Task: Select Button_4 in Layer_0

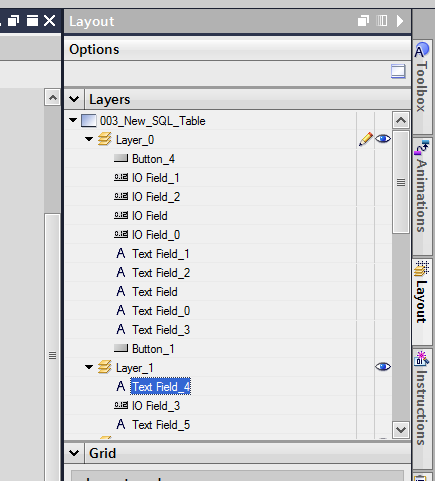Action: click(153, 159)
